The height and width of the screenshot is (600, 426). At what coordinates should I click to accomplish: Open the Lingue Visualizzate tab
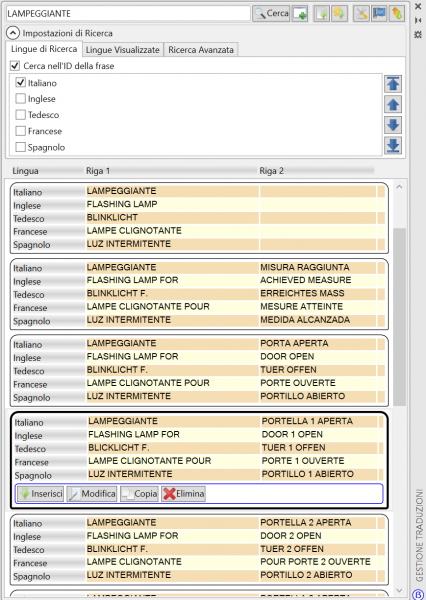point(122,50)
